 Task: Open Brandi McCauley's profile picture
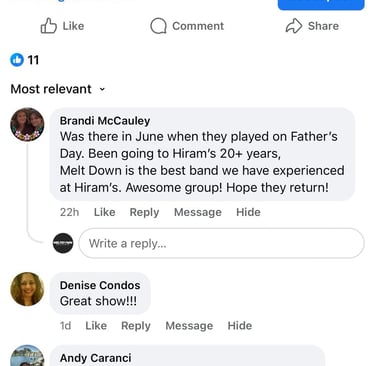click(x=27, y=125)
